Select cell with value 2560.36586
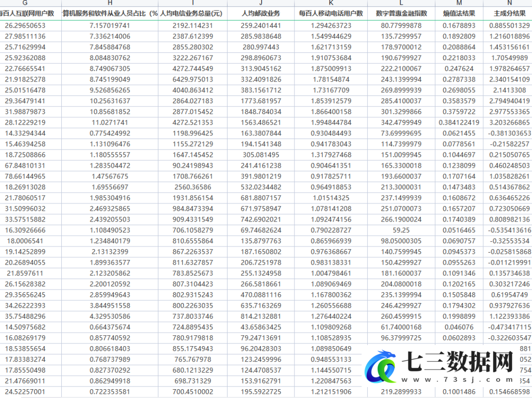The width and height of the screenshot is (532, 398). click(x=193, y=187)
